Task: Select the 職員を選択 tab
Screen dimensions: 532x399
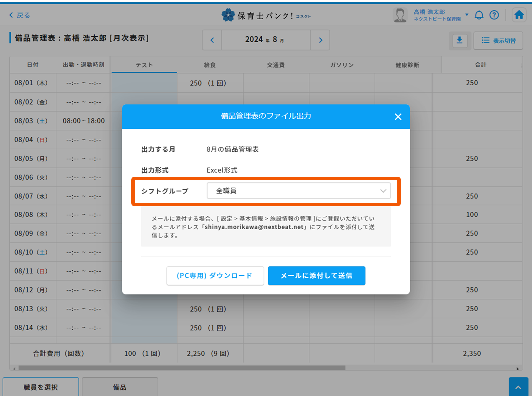Action: pyautogui.click(x=41, y=388)
